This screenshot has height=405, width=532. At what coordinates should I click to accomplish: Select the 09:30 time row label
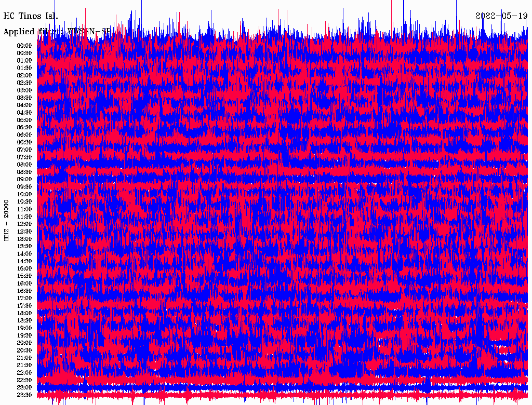pos(24,187)
